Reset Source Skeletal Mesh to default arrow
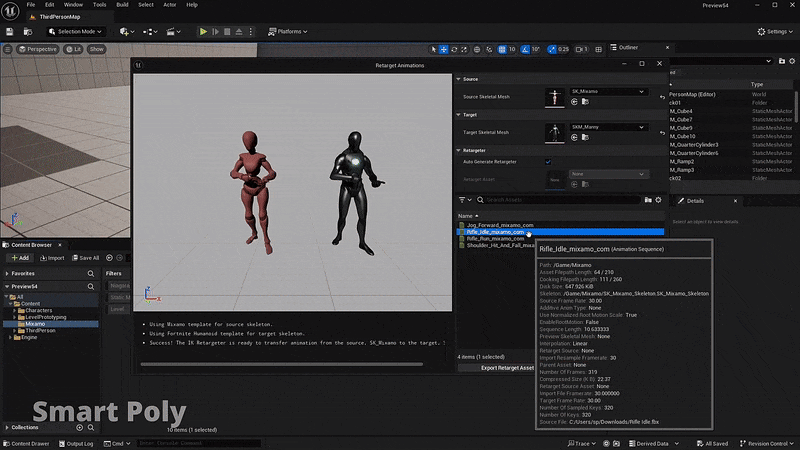This screenshot has height=450, width=800. tap(662, 97)
